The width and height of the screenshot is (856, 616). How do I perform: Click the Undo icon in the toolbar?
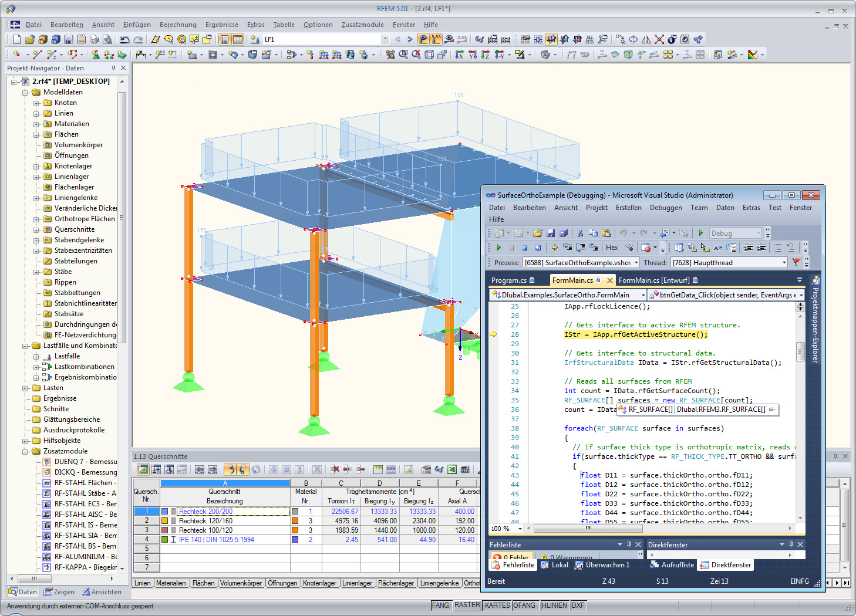(125, 39)
